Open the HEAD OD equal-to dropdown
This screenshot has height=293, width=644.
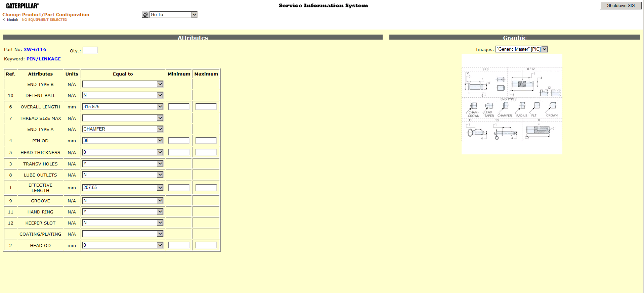123,245
